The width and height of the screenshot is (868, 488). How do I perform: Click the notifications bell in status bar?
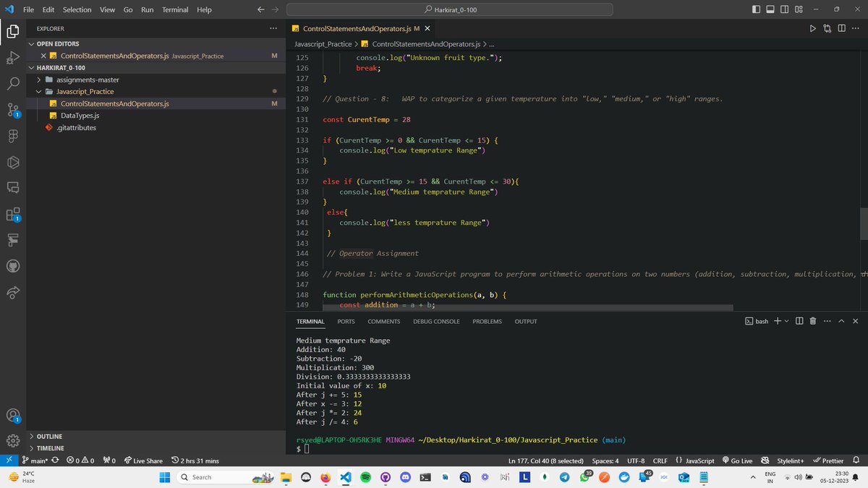coord(856,461)
